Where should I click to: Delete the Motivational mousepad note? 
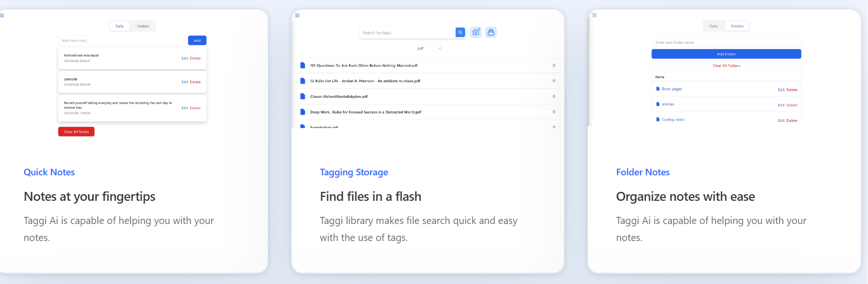click(195, 59)
